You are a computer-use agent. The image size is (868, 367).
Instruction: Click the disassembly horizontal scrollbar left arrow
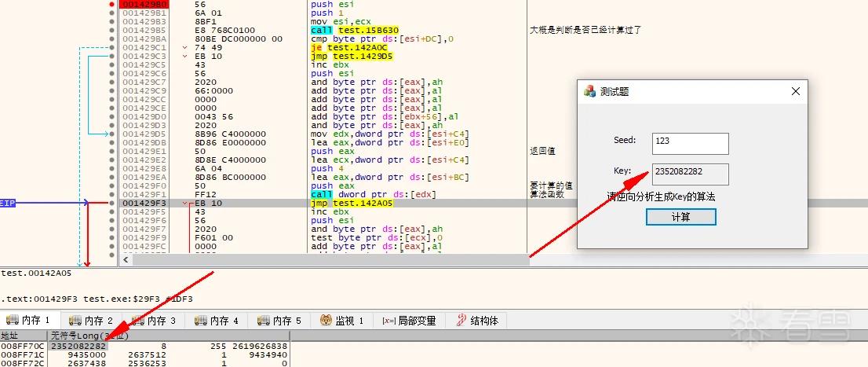click(x=126, y=259)
